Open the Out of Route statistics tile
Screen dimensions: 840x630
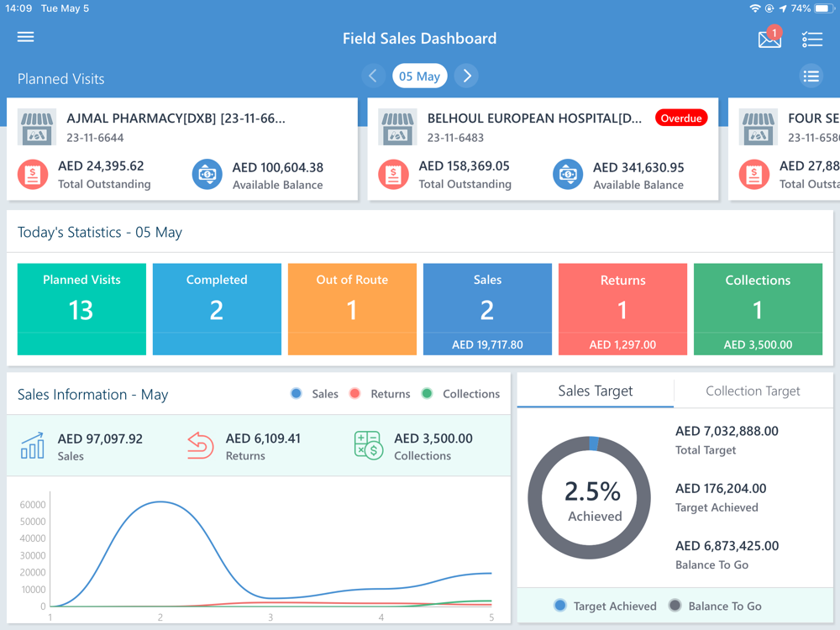352,309
